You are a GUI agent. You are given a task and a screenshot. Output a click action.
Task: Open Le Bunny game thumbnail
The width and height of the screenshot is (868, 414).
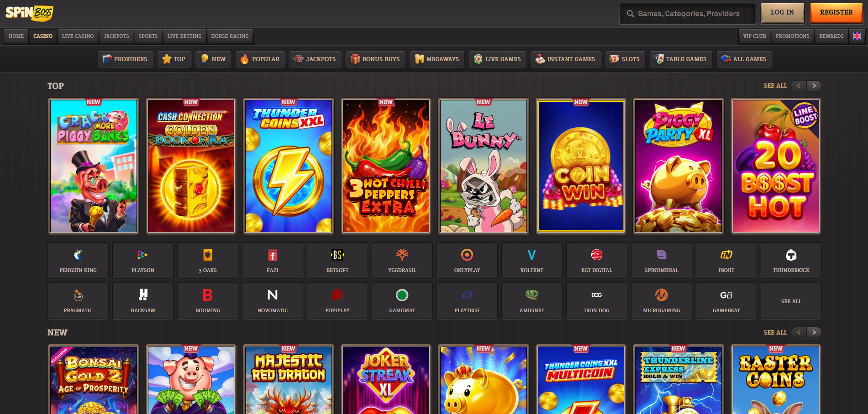point(484,166)
